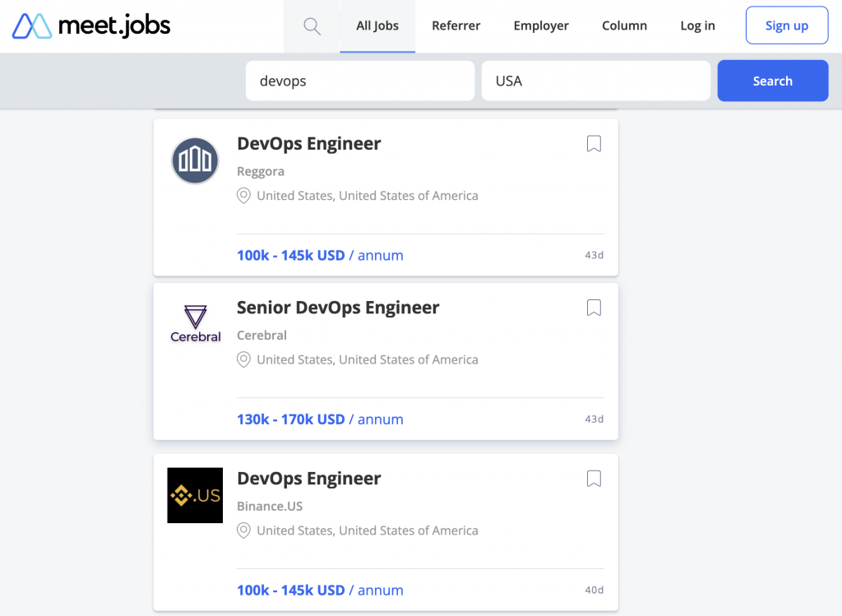
Task: Click the blue Search button
Action: coord(773,81)
